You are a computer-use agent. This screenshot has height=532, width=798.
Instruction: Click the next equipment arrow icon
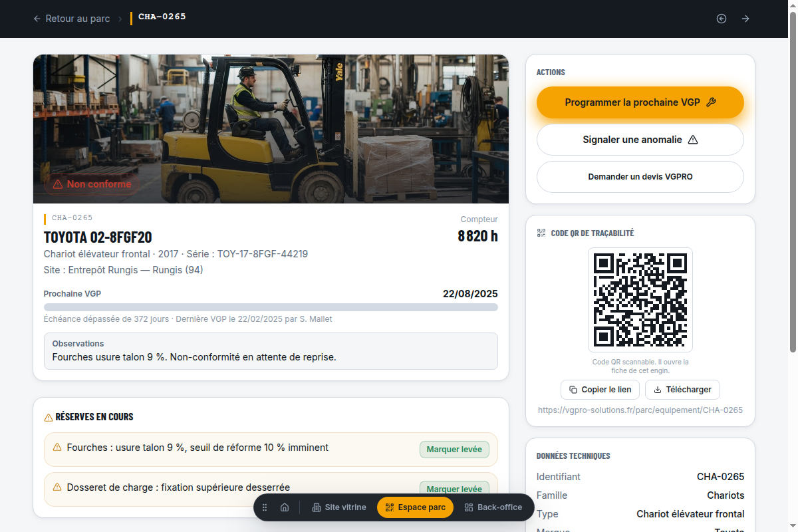745,19
